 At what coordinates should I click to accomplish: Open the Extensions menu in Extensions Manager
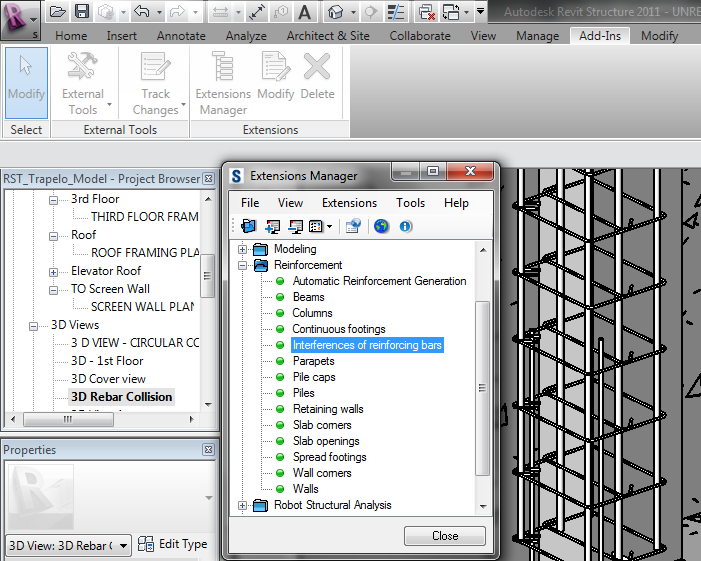349,203
